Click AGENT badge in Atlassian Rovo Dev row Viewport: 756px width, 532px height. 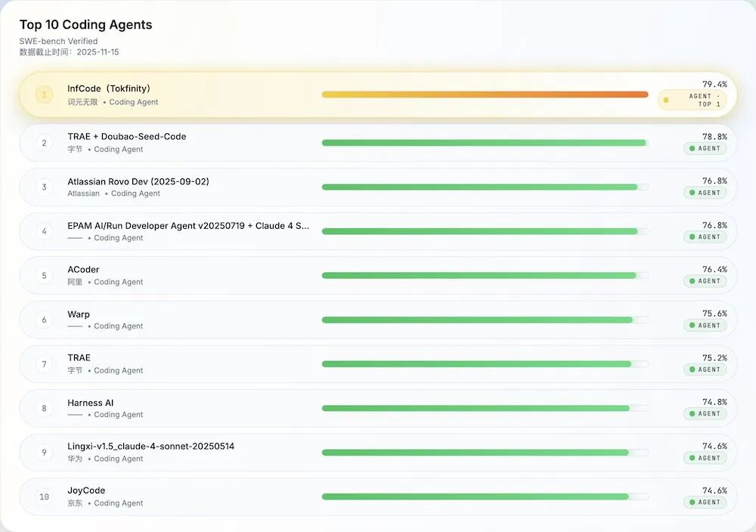[x=705, y=193]
